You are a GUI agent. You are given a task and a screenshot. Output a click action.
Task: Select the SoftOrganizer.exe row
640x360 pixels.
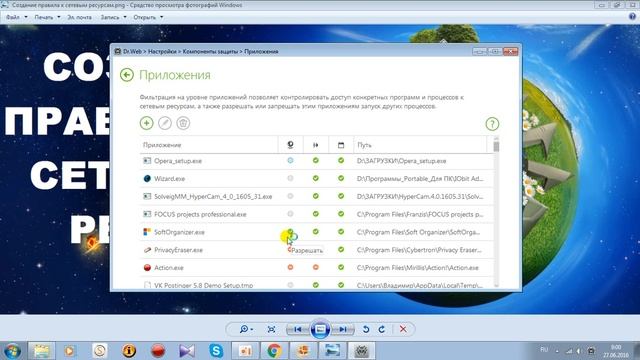[316, 232]
